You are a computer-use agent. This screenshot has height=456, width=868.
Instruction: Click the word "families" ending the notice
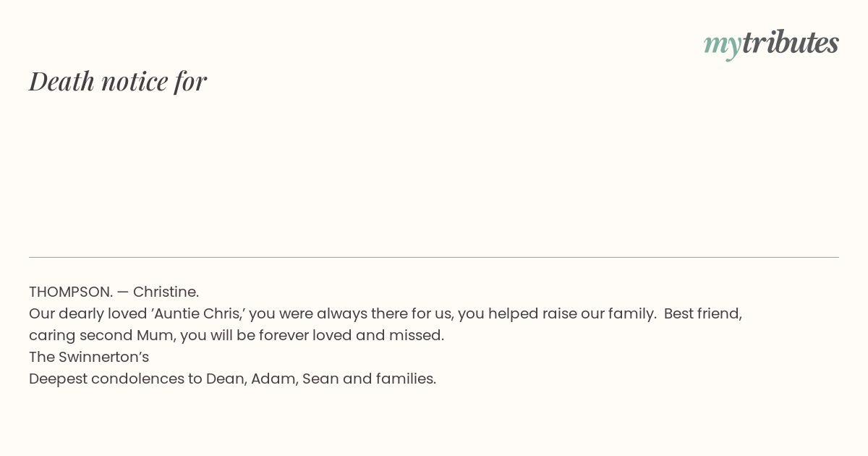pyautogui.click(x=405, y=379)
